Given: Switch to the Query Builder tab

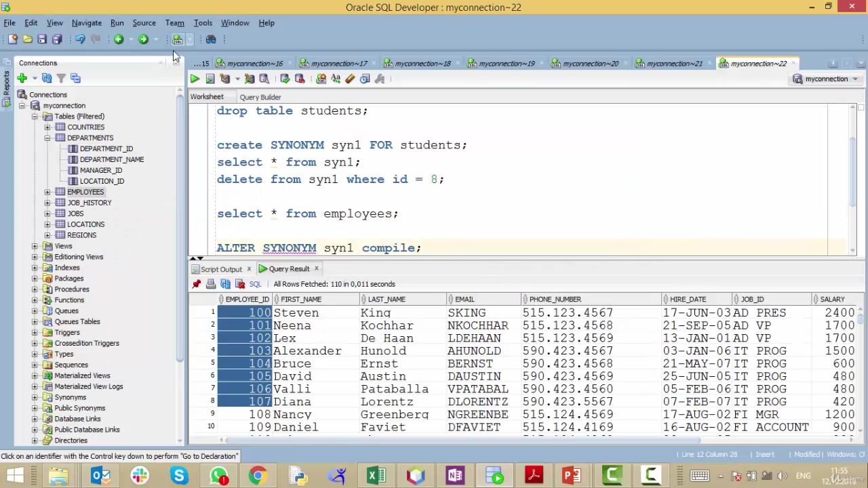Looking at the screenshot, I should pyautogui.click(x=260, y=97).
